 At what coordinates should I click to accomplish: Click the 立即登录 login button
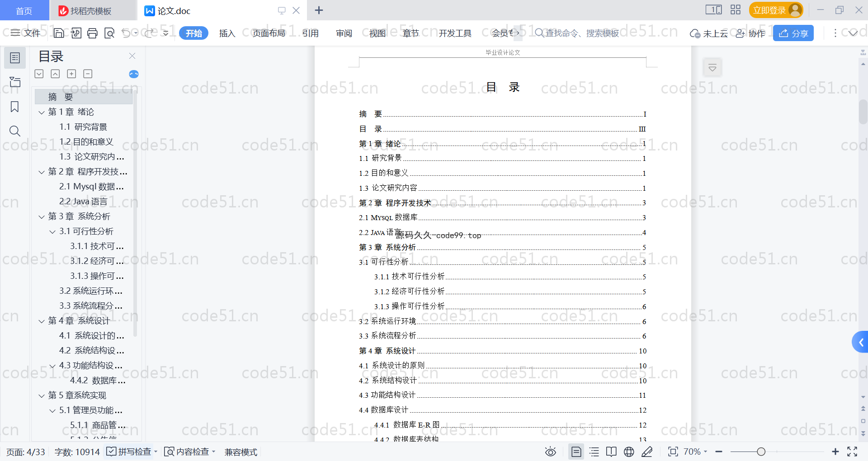[x=776, y=10]
